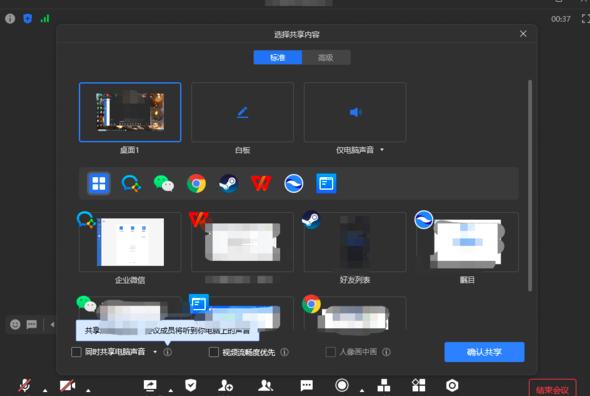Click the dialog's vertical scrollbar
The width and height of the screenshot is (590, 396).
(530, 185)
